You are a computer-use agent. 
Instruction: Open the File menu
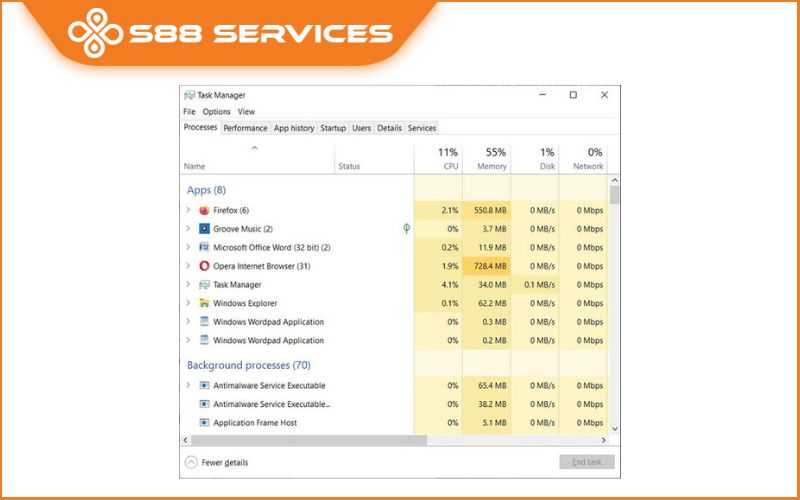click(189, 111)
